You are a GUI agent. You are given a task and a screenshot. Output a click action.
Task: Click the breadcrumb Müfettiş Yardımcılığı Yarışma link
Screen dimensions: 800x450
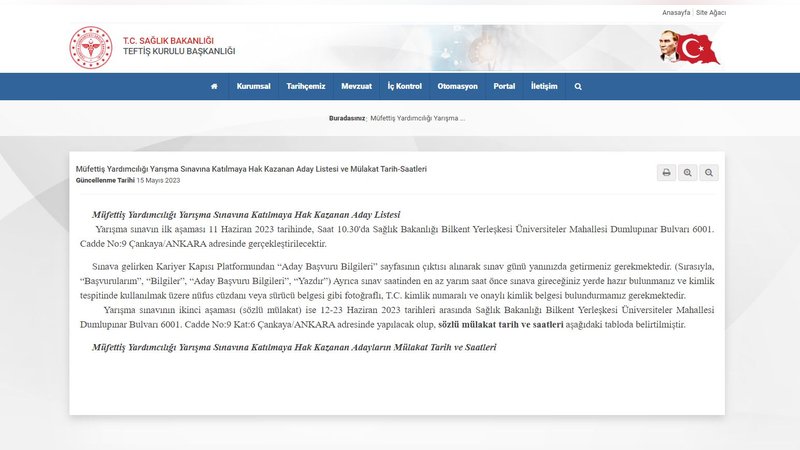(417, 118)
